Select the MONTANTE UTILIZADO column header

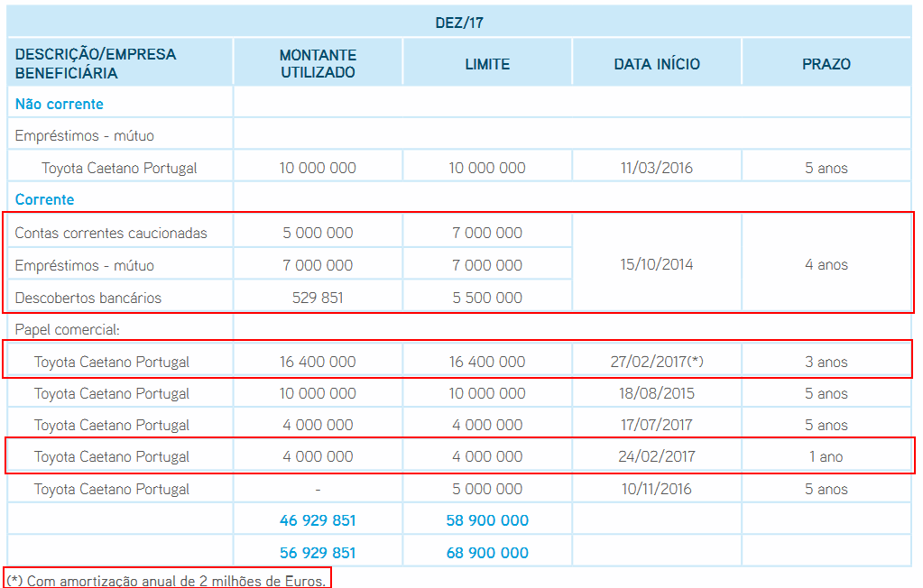pyautogui.click(x=318, y=63)
